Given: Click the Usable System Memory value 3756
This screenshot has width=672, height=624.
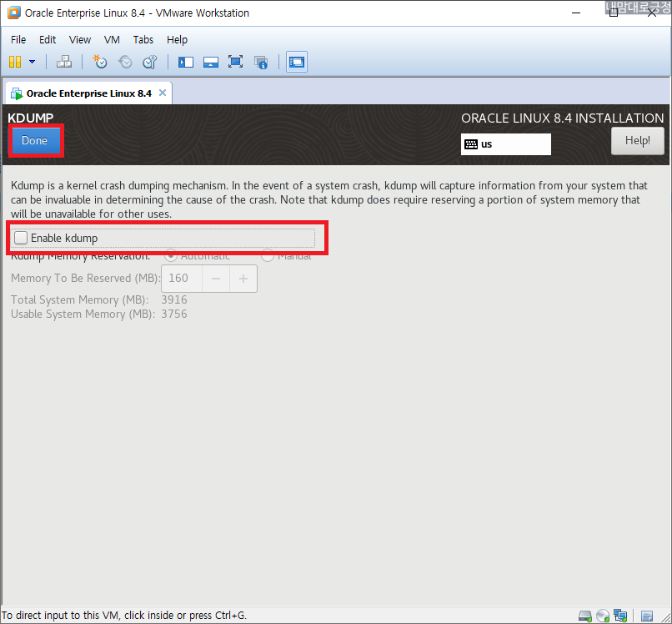Looking at the screenshot, I should 174,314.
